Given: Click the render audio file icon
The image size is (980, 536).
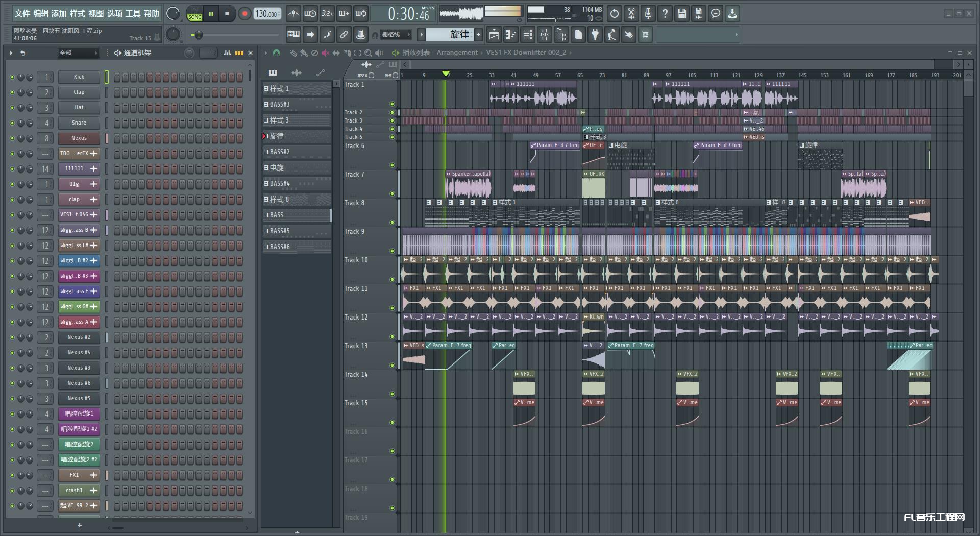Looking at the screenshot, I should pyautogui.click(x=699, y=14).
